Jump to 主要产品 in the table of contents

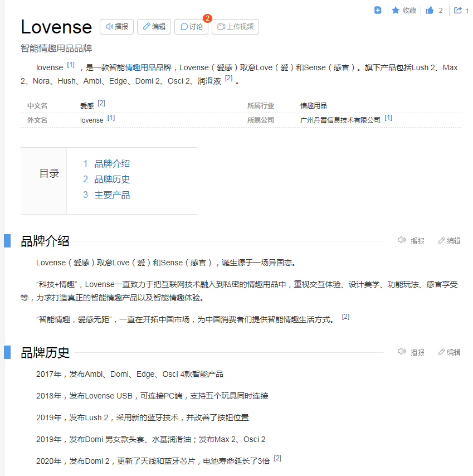(112, 195)
